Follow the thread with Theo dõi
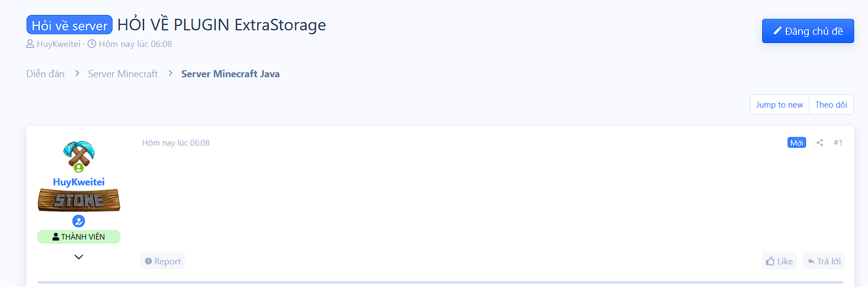 [x=831, y=105]
